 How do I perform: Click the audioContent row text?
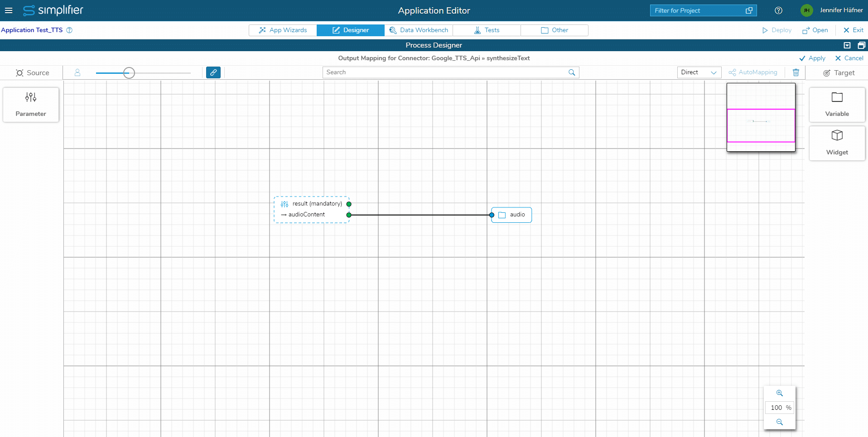pos(307,215)
